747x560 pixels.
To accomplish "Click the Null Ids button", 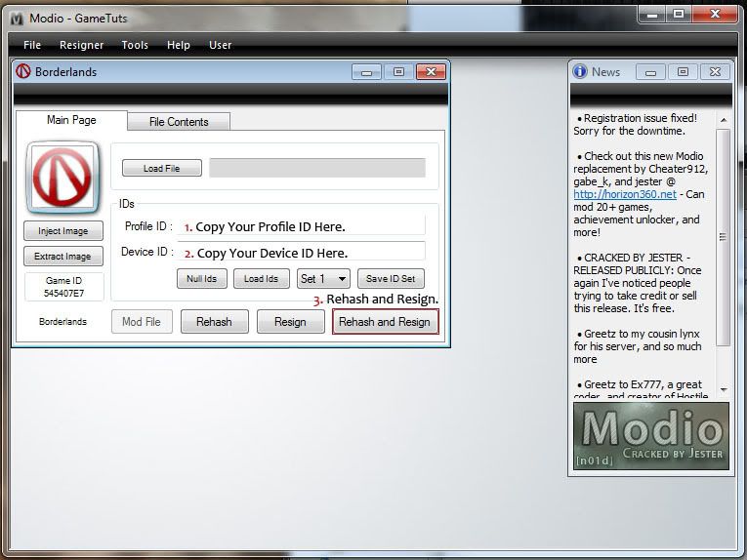I will click(x=201, y=279).
